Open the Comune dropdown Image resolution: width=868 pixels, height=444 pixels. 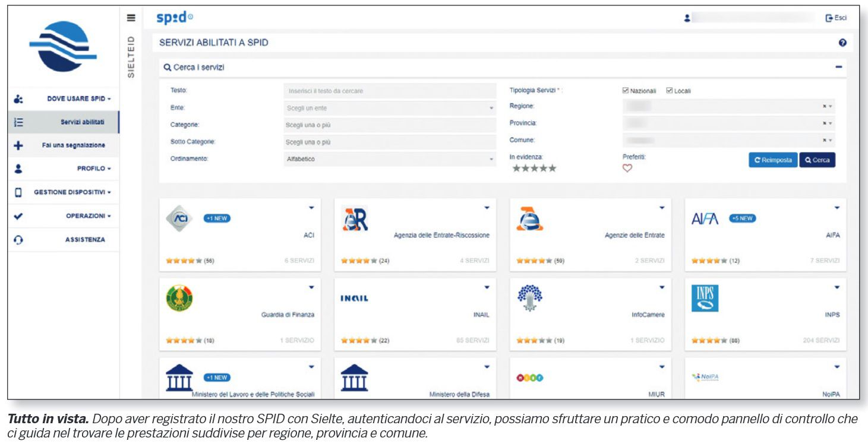[729, 140]
